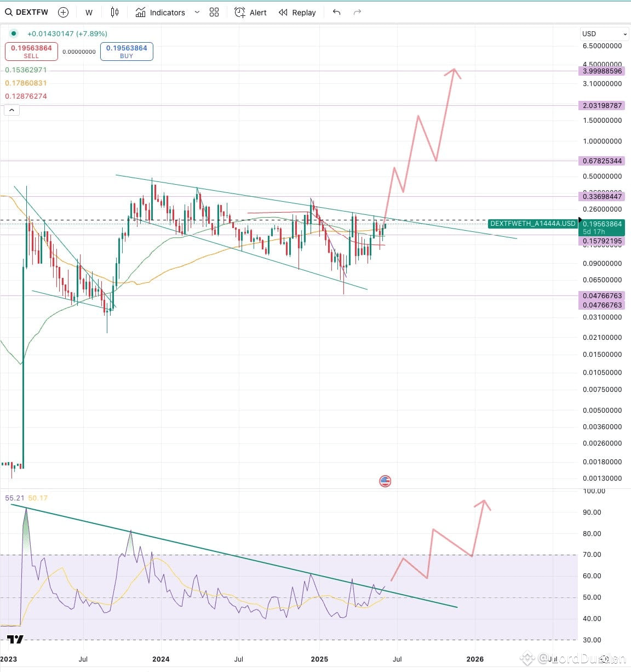Viewport: 631px width, 672px height.
Task: Start bar Replay mode
Action: pyautogui.click(x=297, y=12)
